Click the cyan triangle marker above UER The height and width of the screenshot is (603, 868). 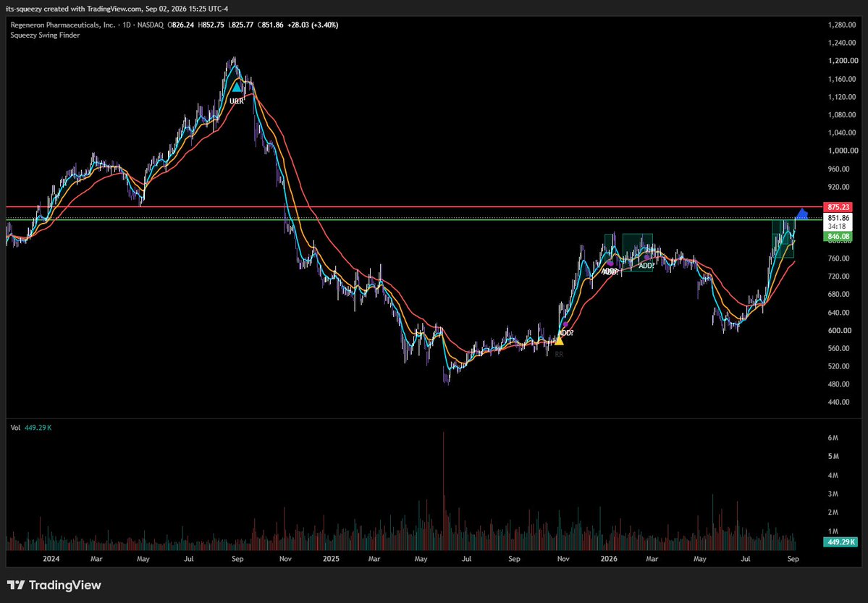[x=237, y=87]
